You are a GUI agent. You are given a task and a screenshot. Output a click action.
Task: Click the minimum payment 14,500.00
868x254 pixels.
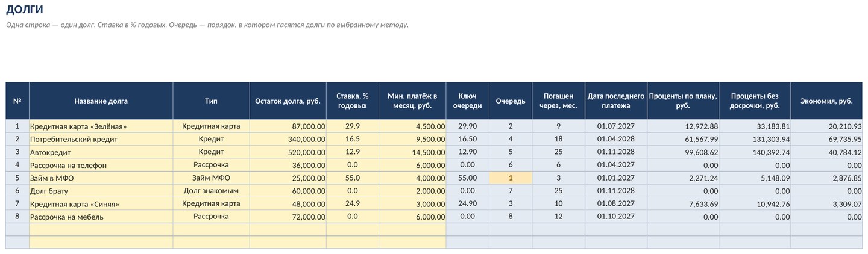413,152
